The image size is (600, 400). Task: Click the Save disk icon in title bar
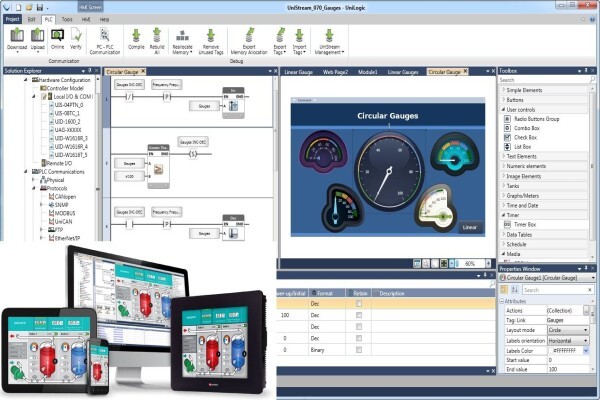(40, 7)
